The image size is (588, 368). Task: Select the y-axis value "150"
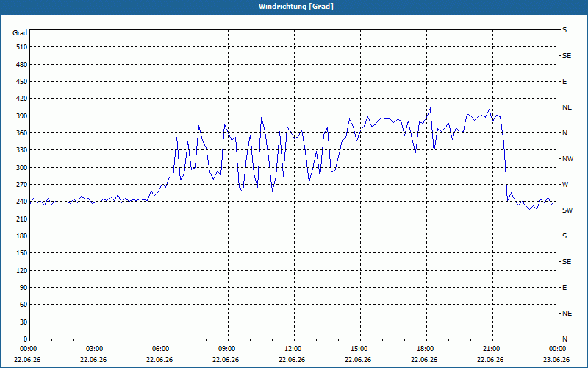(22, 253)
